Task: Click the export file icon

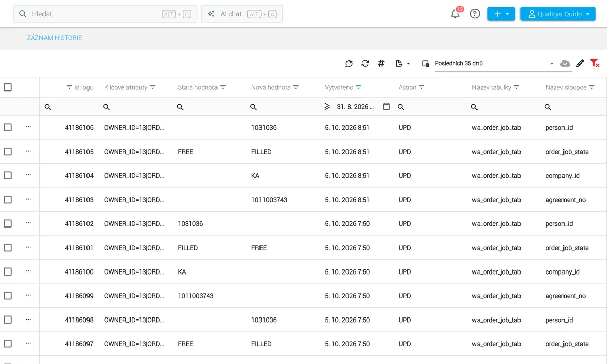Action: (x=399, y=63)
